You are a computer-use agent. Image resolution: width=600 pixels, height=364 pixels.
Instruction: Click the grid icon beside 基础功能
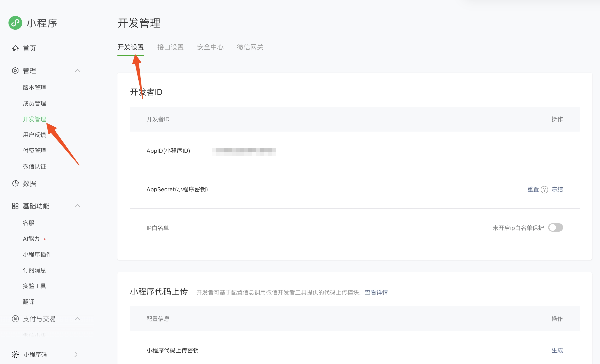click(x=15, y=206)
